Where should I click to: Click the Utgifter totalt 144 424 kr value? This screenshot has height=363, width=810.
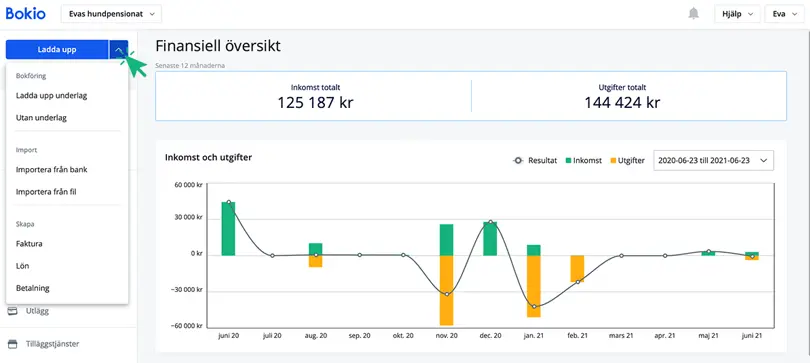click(622, 103)
